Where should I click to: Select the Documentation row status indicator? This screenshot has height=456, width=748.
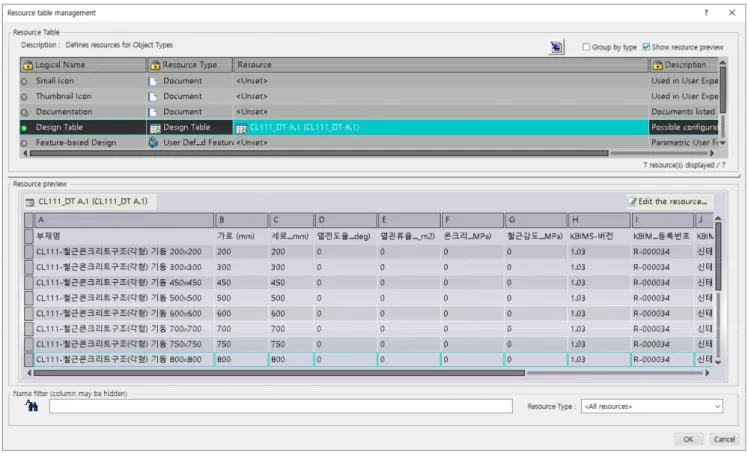click(24, 113)
